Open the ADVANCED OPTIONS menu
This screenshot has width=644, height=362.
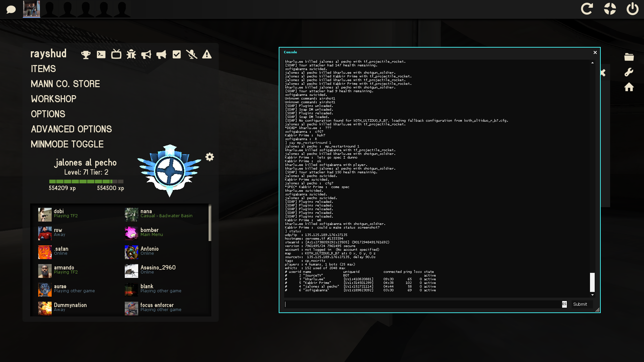point(71,129)
